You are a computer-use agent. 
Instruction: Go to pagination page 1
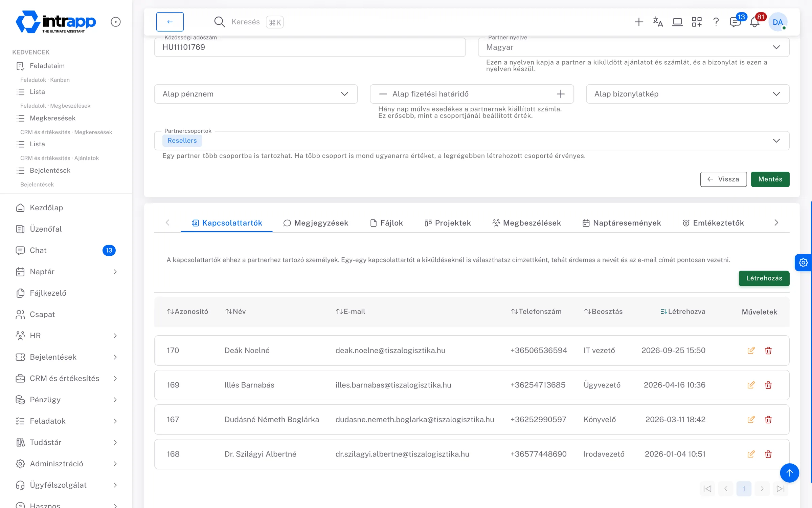click(x=744, y=489)
